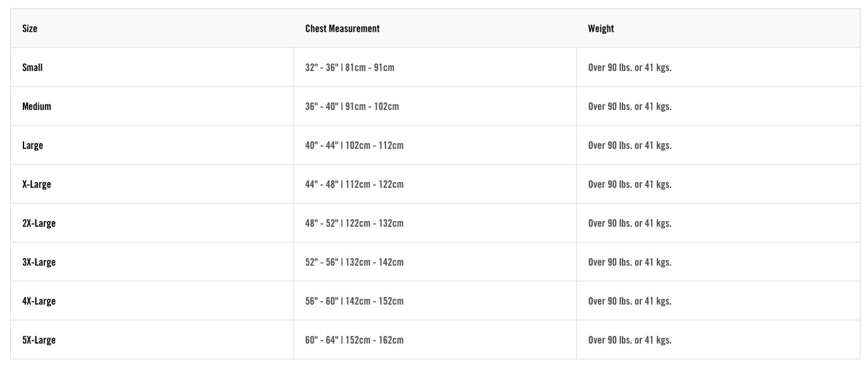Click the 40" - 44" chest measurement cell
868x367 pixels.
point(354,145)
